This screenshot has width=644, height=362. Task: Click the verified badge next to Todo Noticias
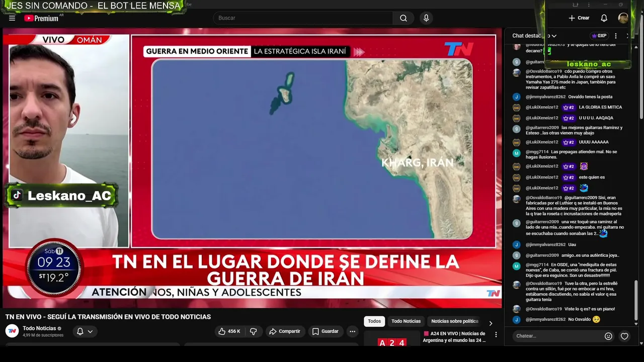(x=59, y=329)
